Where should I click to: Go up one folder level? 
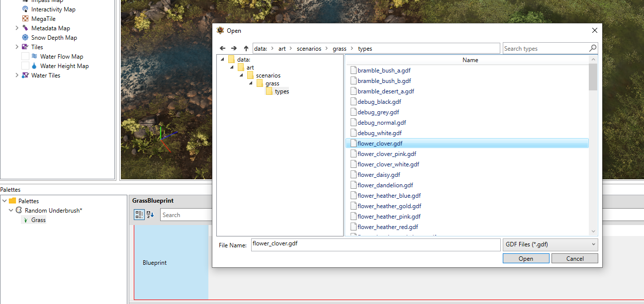(246, 48)
